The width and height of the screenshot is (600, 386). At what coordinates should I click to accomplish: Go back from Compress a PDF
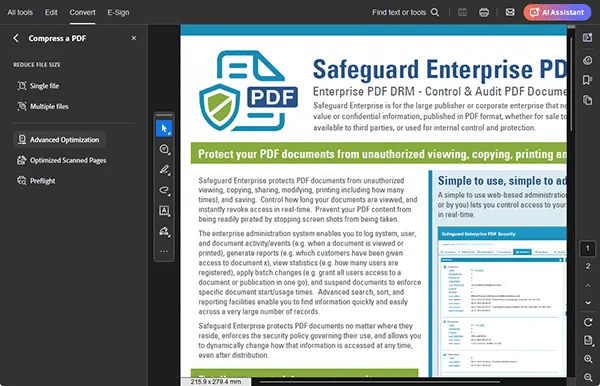pos(16,38)
